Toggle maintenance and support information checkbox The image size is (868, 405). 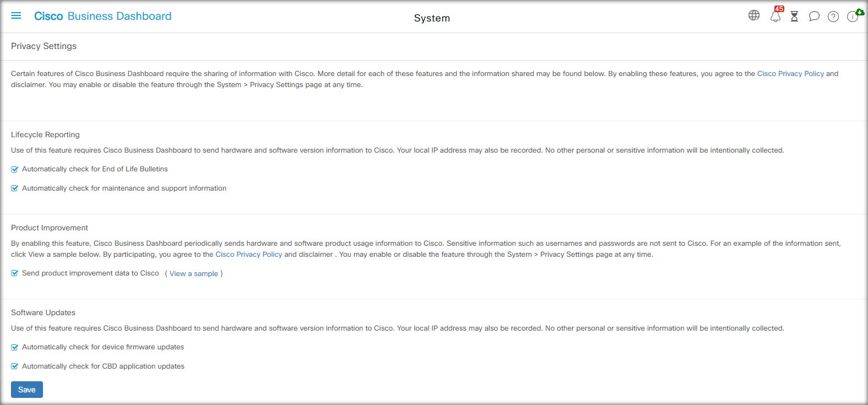coord(15,188)
